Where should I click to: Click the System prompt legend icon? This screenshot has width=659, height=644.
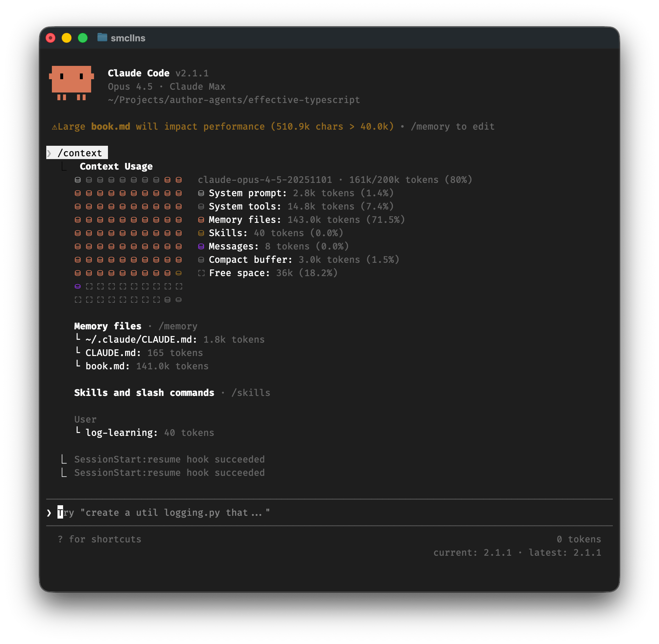(201, 193)
